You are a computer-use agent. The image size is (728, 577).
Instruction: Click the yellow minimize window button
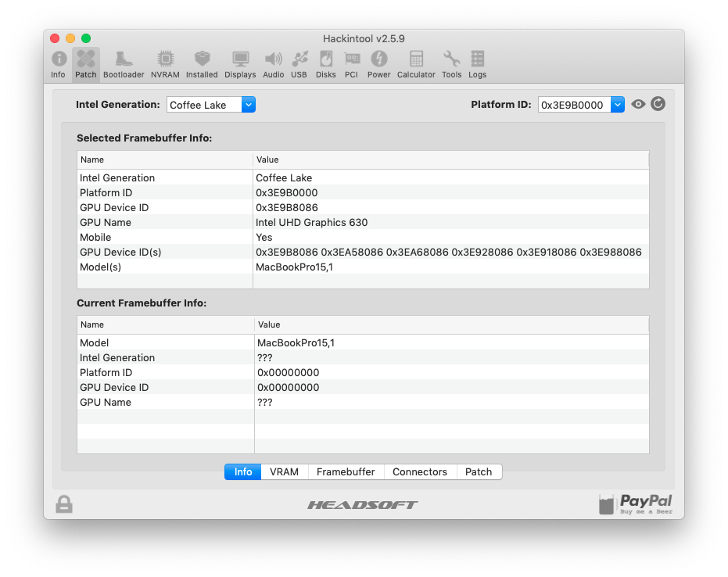70,38
